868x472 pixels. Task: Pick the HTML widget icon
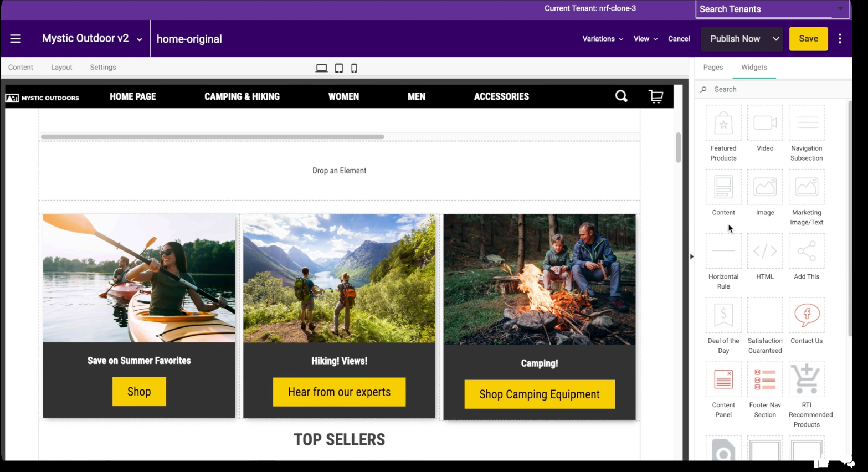click(765, 251)
